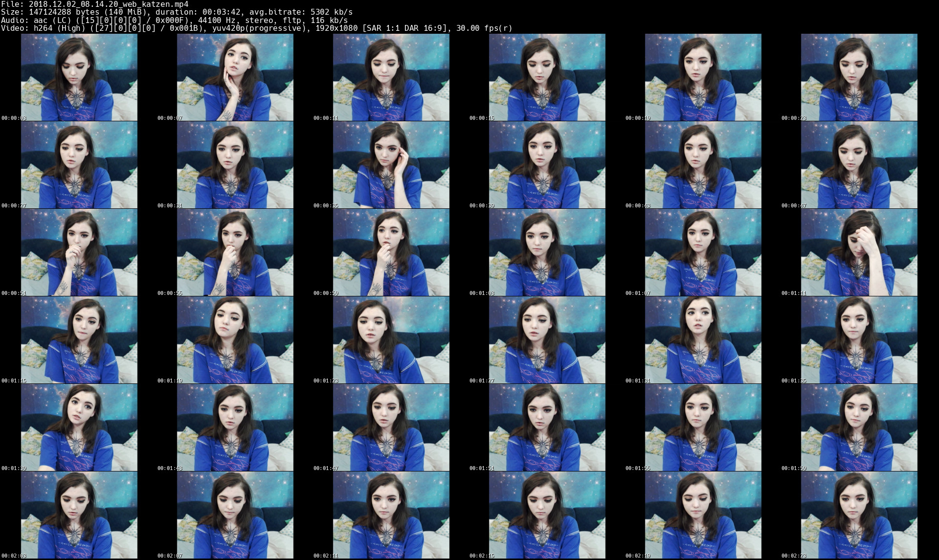
Task: Choose the 00:01:31 video frame
Action: pyautogui.click(x=703, y=340)
